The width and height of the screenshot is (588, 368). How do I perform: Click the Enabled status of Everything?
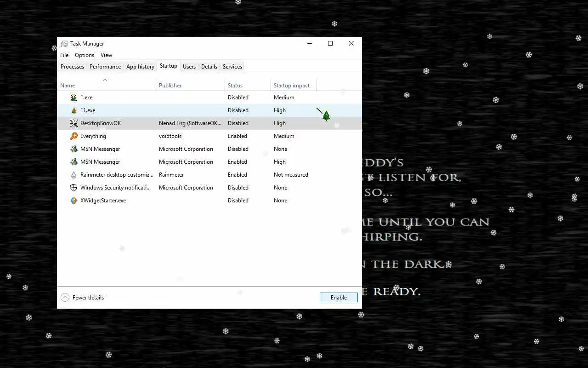pos(237,136)
